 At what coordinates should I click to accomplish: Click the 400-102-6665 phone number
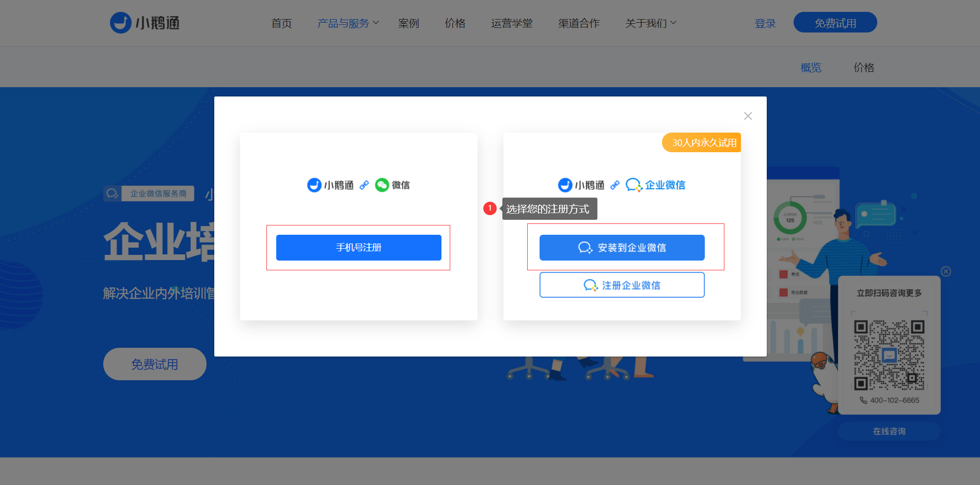(x=895, y=400)
